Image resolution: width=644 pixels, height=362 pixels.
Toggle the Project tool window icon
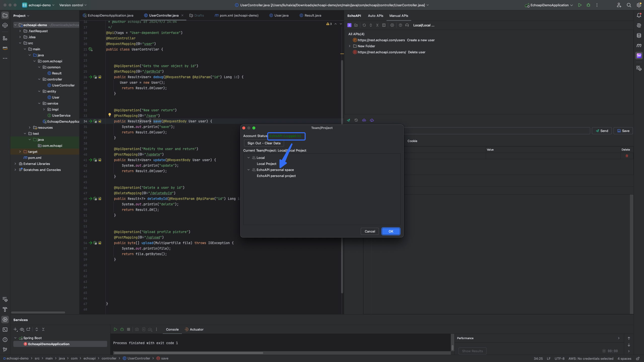(x=5, y=15)
